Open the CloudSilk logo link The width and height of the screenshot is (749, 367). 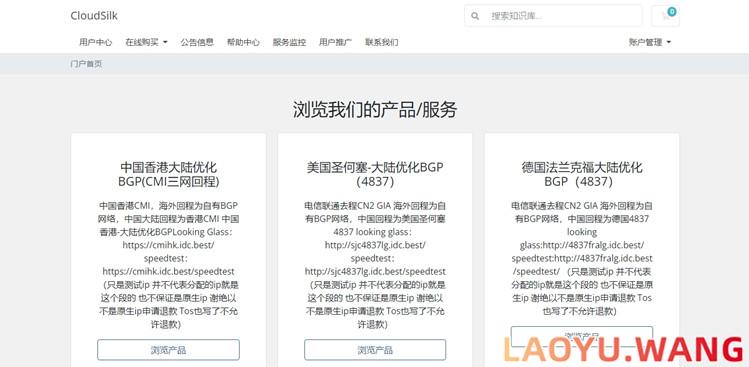(x=94, y=16)
